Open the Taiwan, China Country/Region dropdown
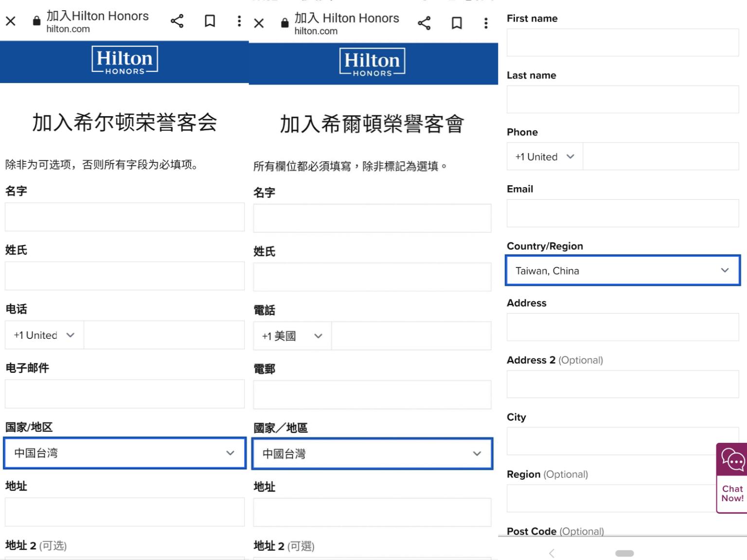The image size is (747, 560). tap(622, 270)
